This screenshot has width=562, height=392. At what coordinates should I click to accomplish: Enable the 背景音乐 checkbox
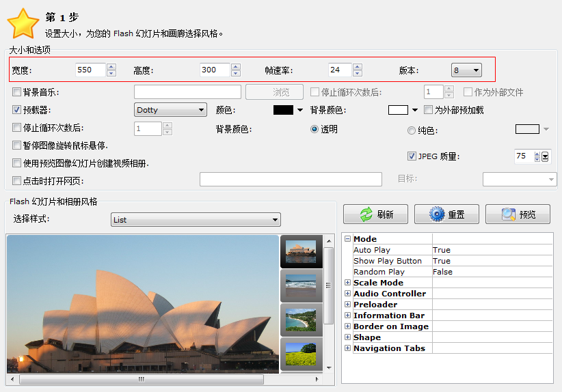[16, 92]
